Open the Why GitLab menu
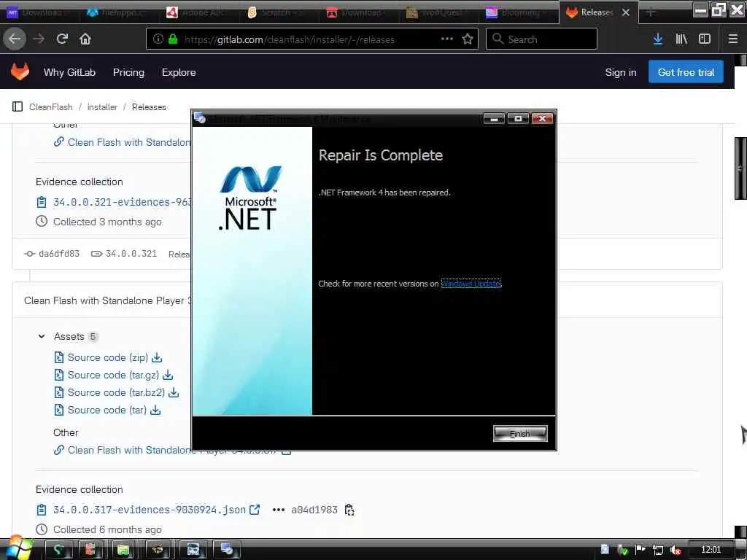The height and width of the screenshot is (560, 747). tap(69, 72)
